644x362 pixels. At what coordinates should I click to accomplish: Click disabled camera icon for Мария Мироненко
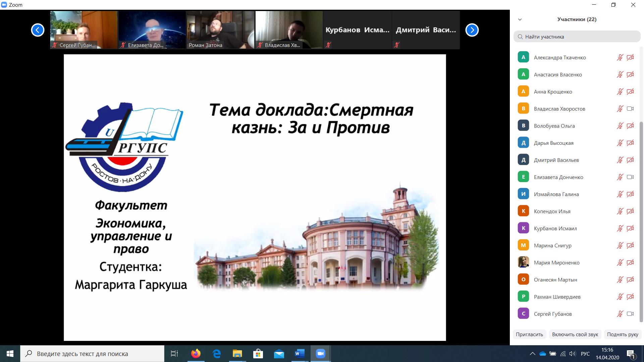630,262
